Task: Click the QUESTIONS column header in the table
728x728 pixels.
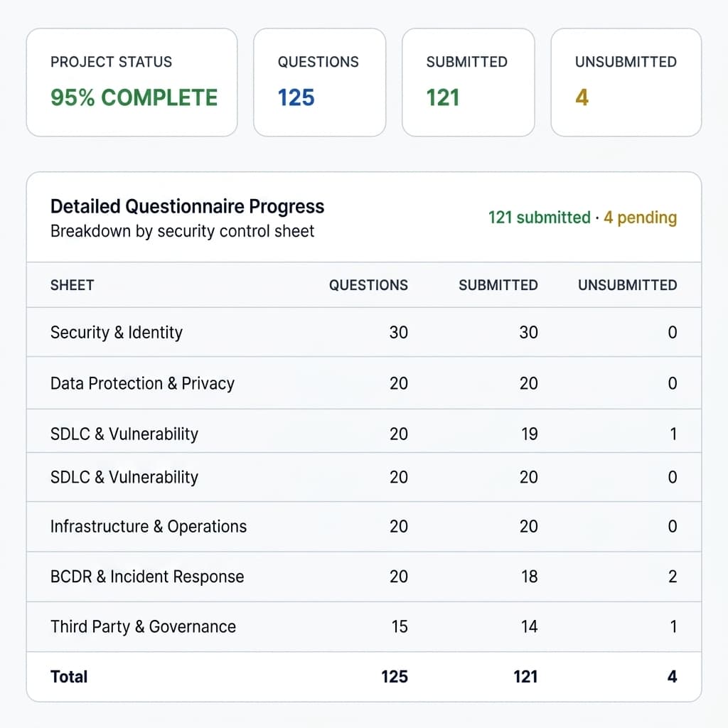Action: point(368,285)
